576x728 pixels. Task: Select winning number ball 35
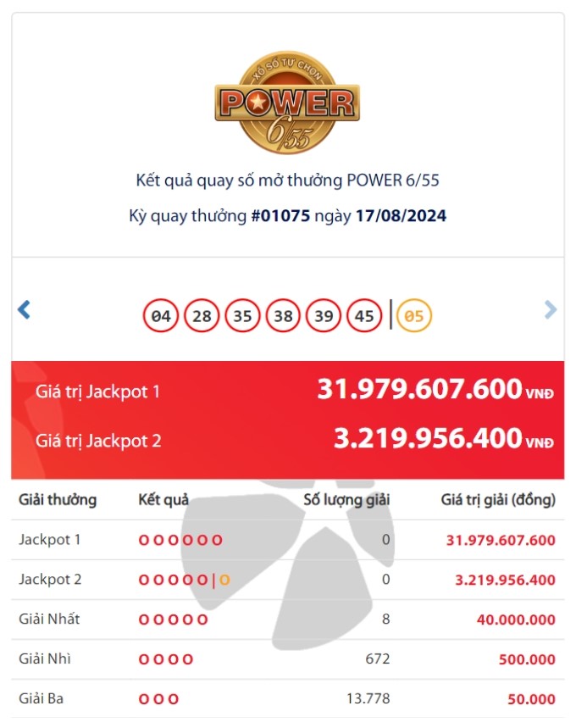(x=242, y=316)
